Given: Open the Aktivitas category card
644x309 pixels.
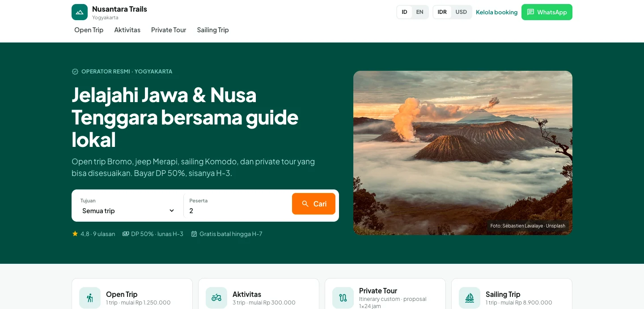Looking at the screenshot, I should pos(258,294).
